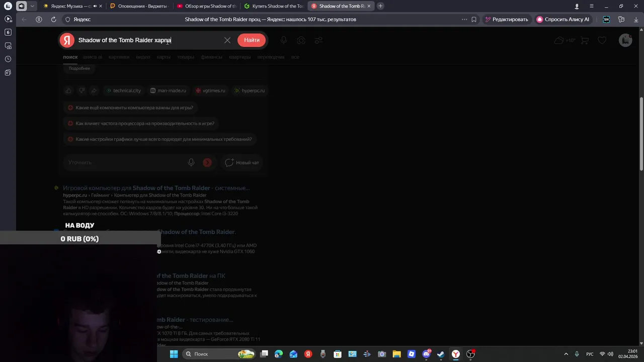Expand the dropdown arrow beside sound button
This screenshot has height=362, width=644.
tap(32, 6)
